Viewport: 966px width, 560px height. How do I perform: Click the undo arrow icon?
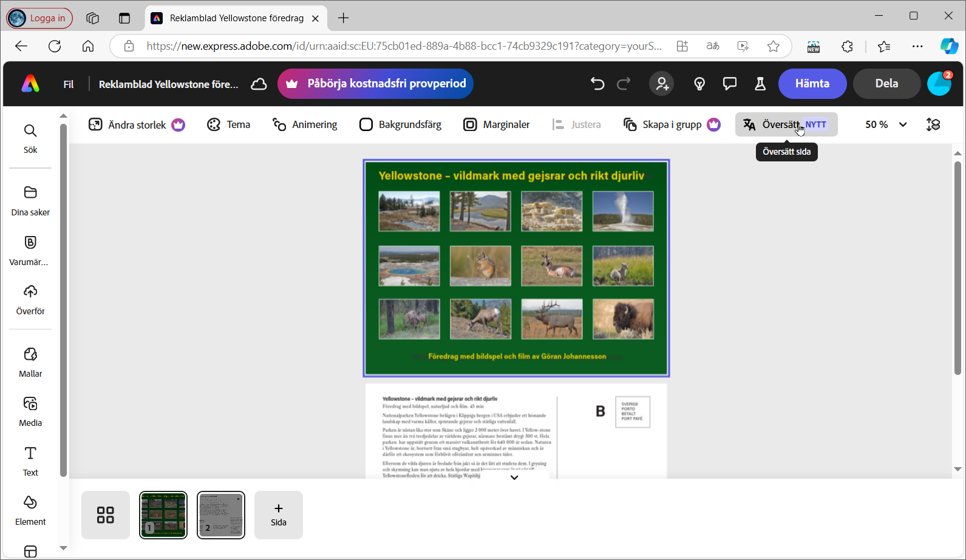pos(597,84)
